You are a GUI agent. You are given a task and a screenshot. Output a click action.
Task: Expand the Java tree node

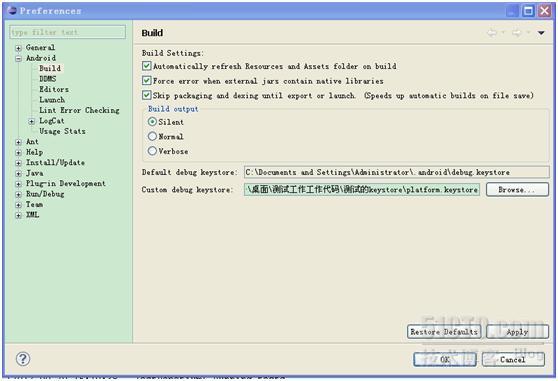18,174
